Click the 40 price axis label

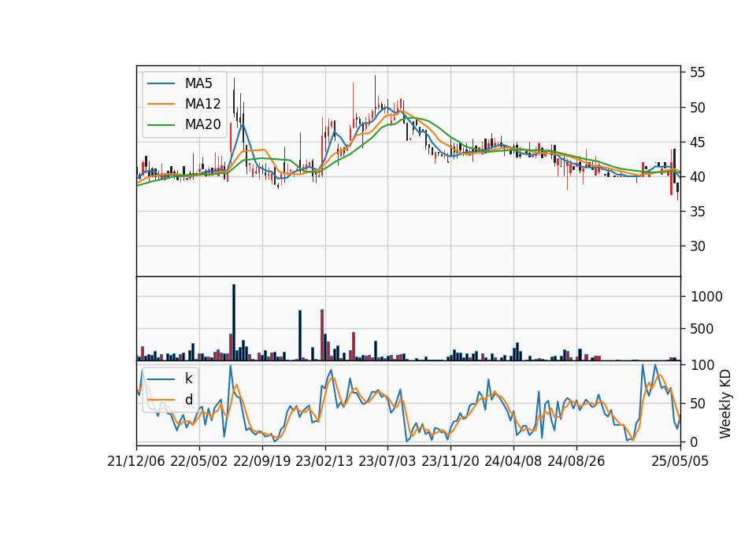(x=698, y=177)
